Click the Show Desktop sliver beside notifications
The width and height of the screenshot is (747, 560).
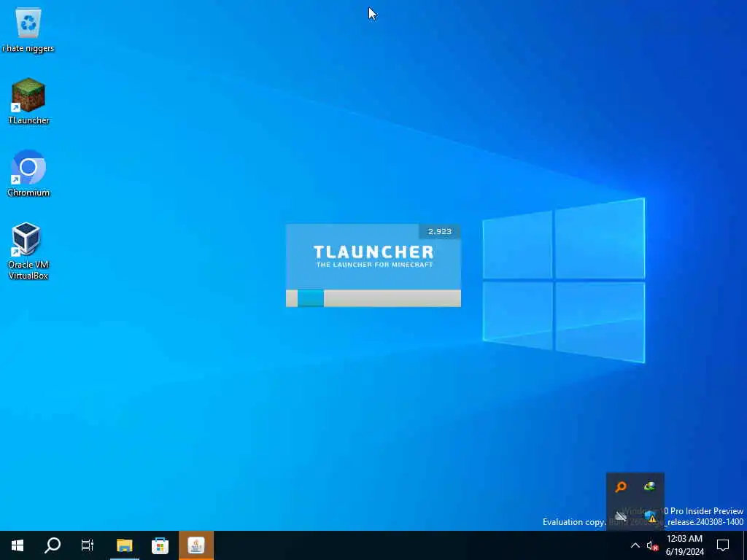tap(745, 545)
